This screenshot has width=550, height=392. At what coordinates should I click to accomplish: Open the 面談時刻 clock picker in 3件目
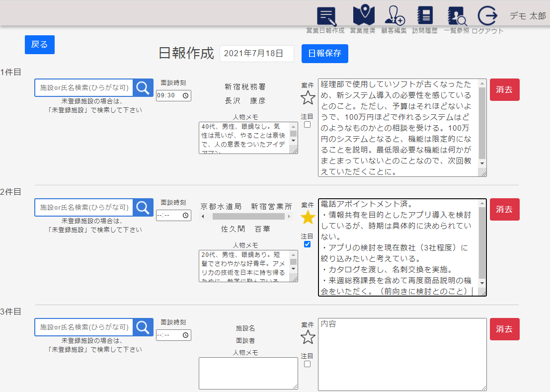tap(185, 335)
